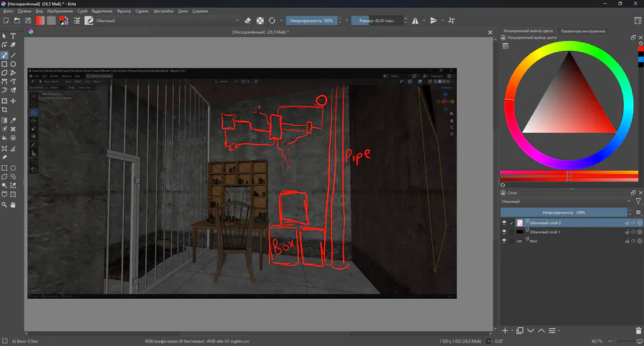Screen dimensions: 644x346
Task: Select the Line tool
Action: (x=13, y=55)
